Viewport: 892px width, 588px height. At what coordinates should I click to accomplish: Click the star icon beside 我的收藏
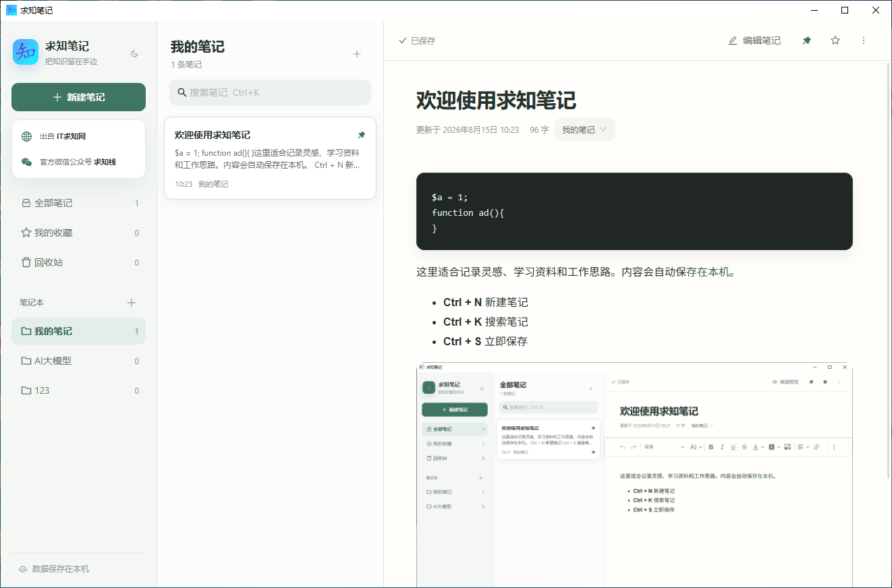[26, 233]
